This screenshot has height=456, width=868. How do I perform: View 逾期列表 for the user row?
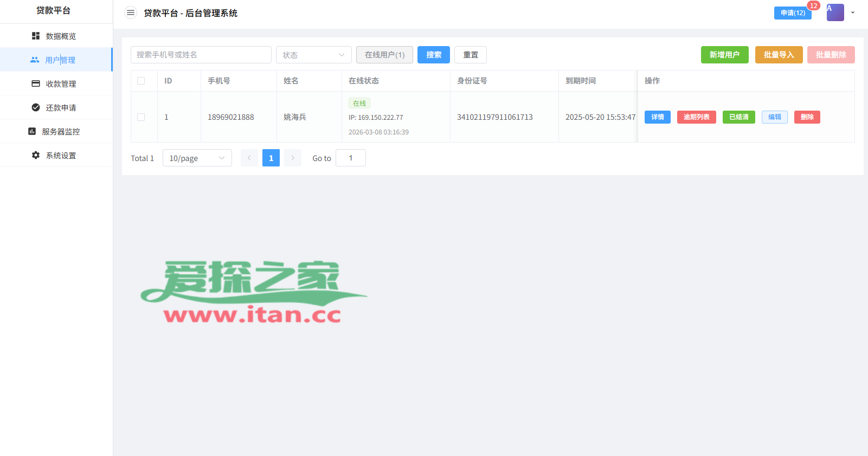[696, 117]
